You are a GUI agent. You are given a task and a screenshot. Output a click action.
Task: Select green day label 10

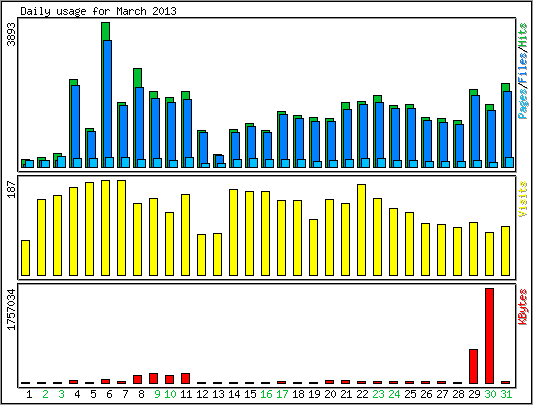[x=170, y=394]
